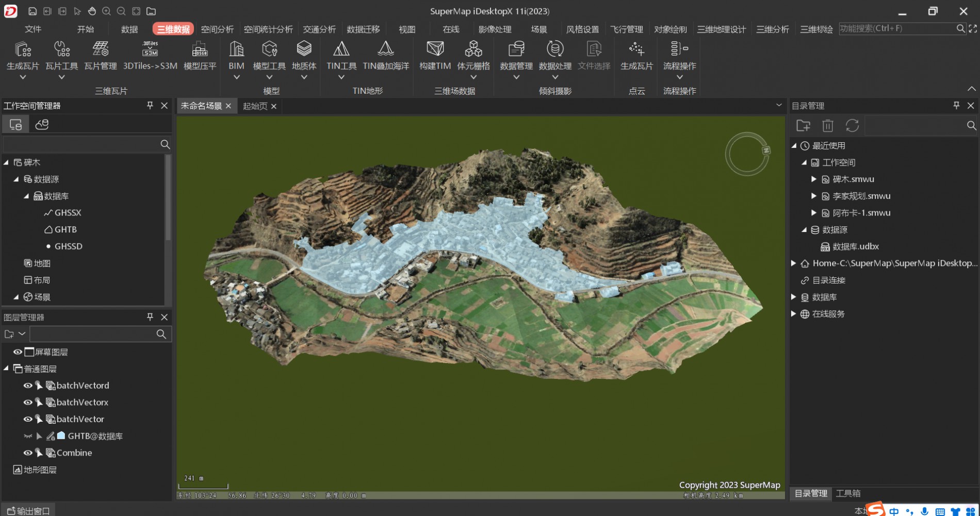Click the full extent icon in title bar

pyautogui.click(x=136, y=11)
